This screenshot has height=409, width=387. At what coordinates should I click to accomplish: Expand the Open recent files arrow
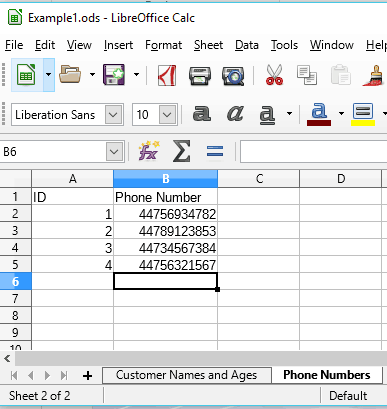[92, 75]
